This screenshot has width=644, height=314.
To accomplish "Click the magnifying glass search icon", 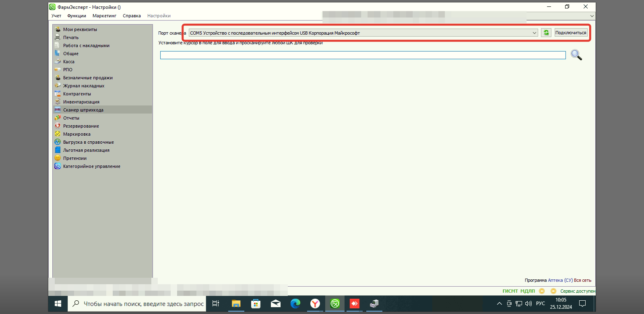I will (576, 55).
